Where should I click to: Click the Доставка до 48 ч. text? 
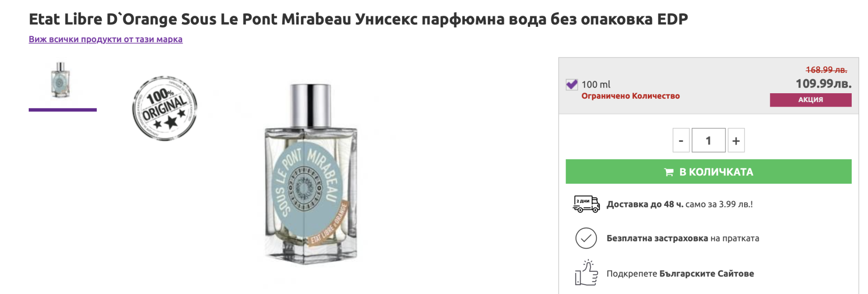pyautogui.click(x=645, y=205)
